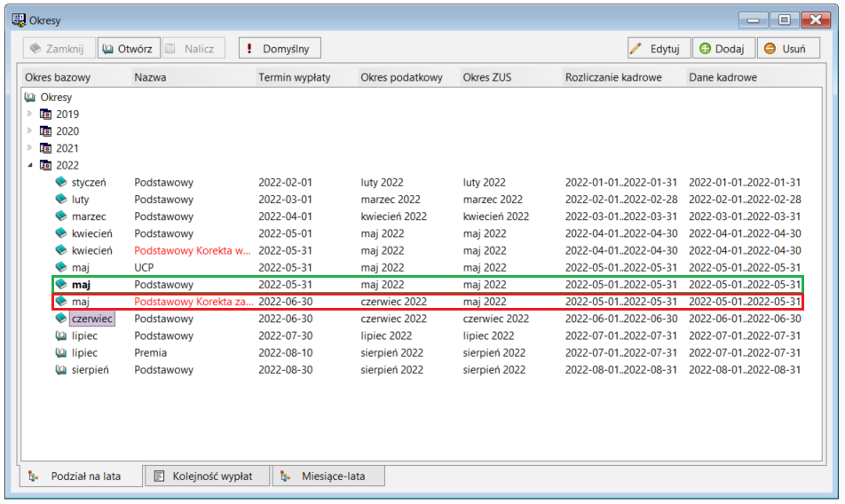Close the Okresy window
This screenshot has height=504, width=845.
click(x=816, y=20)
